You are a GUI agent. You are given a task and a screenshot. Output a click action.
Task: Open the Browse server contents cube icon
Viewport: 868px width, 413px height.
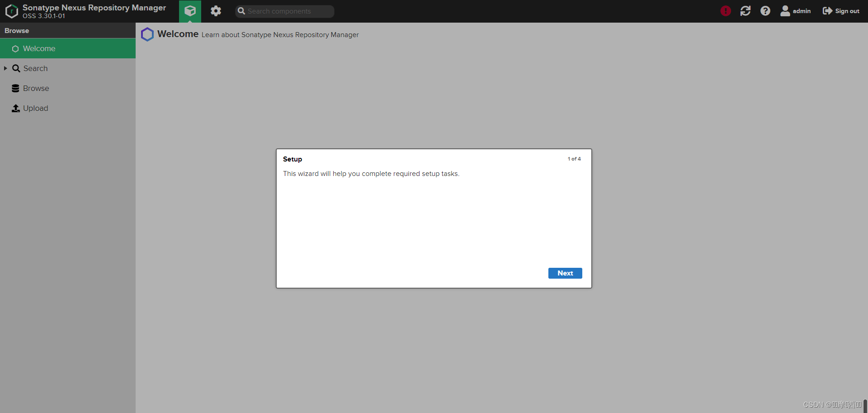190,11
